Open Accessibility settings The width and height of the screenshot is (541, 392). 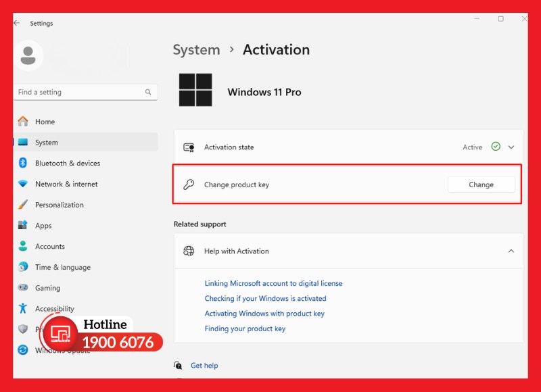[86, 308]
